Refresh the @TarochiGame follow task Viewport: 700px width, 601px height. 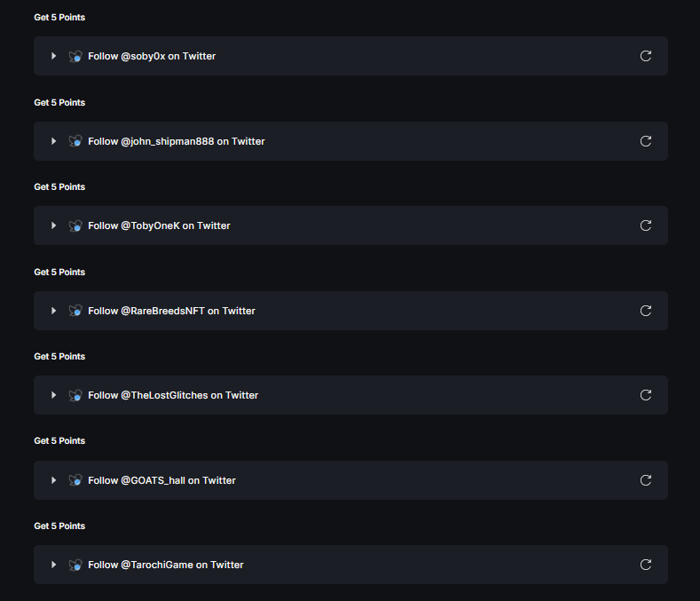tap(646, 565)
